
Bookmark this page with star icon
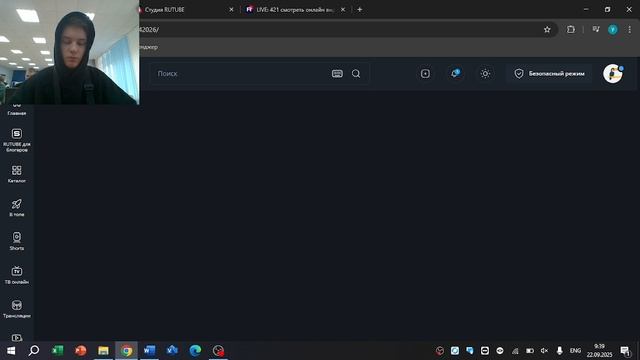tap(547, 29)
